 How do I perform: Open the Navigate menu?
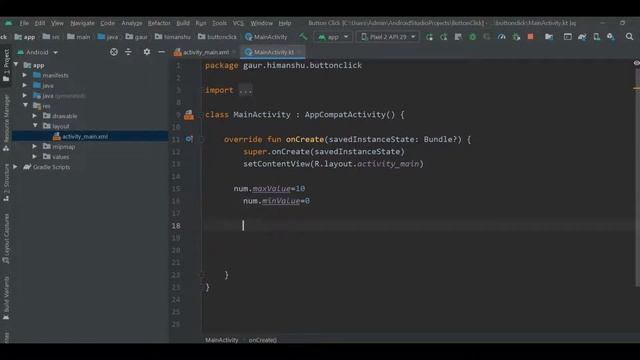tap(82, 23)
